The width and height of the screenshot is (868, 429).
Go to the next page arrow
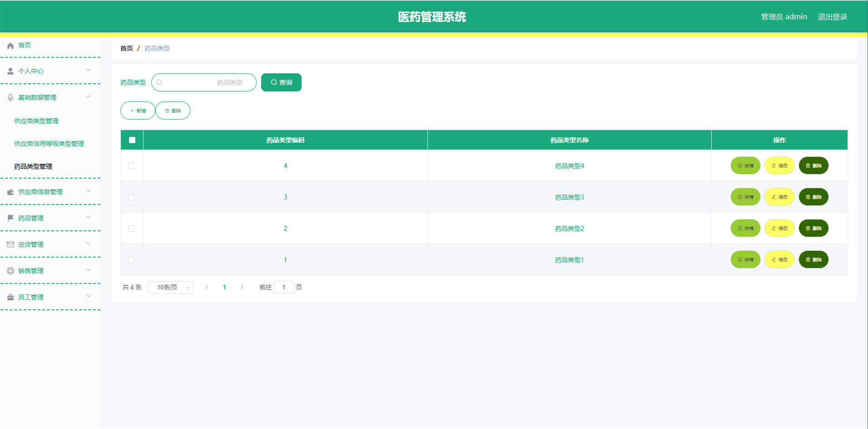click(242, 287)
